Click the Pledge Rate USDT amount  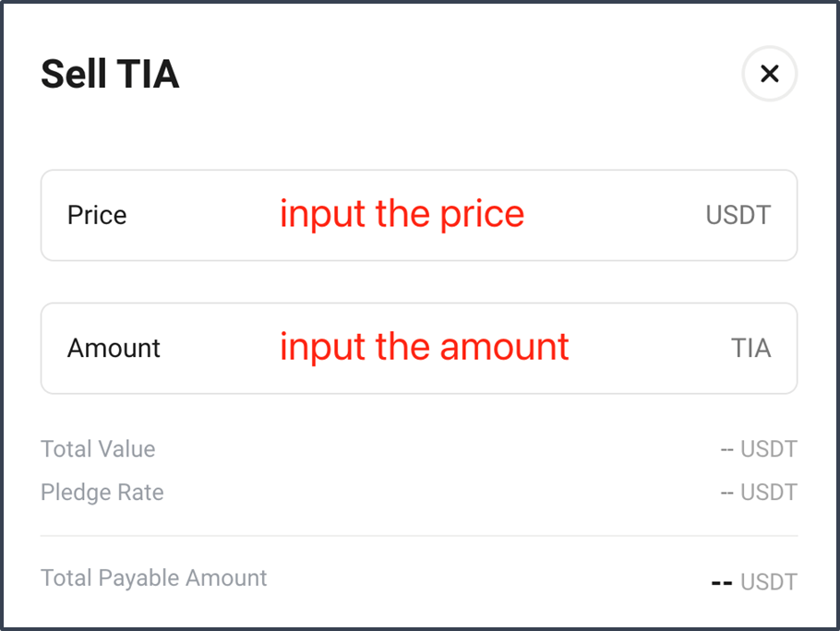click(759, 493)
